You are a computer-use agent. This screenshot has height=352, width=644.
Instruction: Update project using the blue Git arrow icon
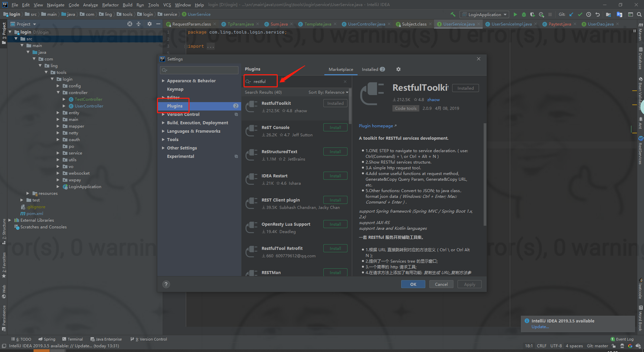(572, 14)
